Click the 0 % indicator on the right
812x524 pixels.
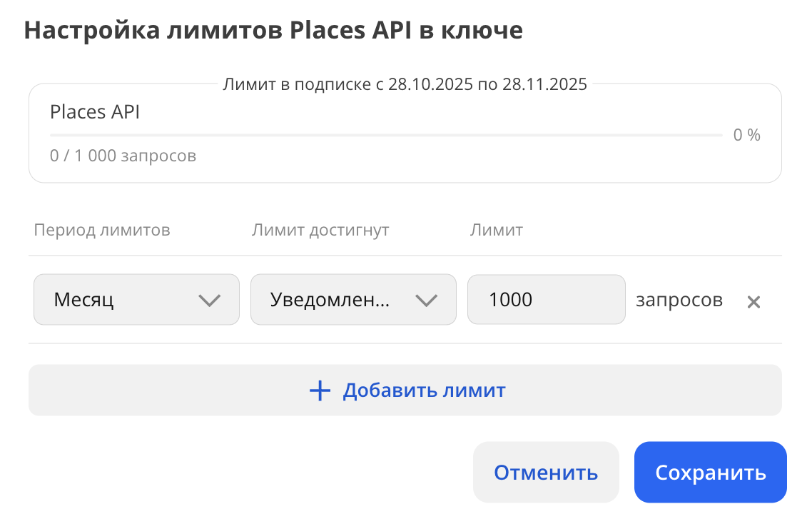point(746,134)
